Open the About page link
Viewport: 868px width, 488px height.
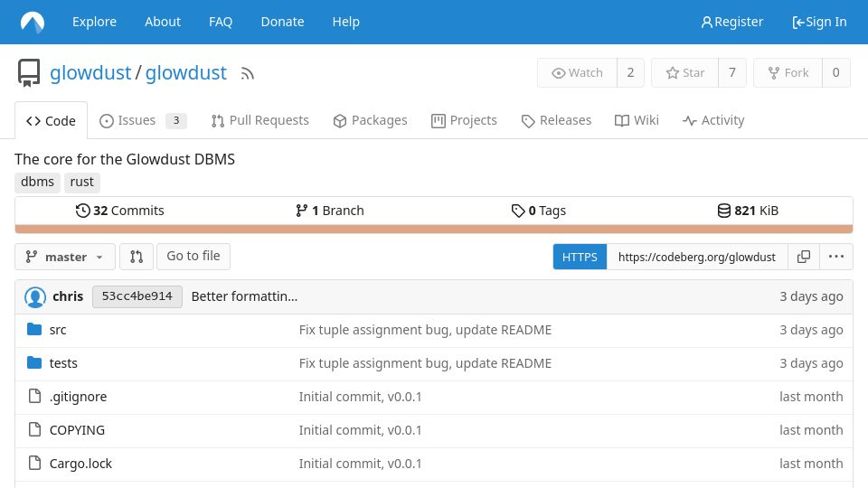pyautogui.click(x=163, y=22)
